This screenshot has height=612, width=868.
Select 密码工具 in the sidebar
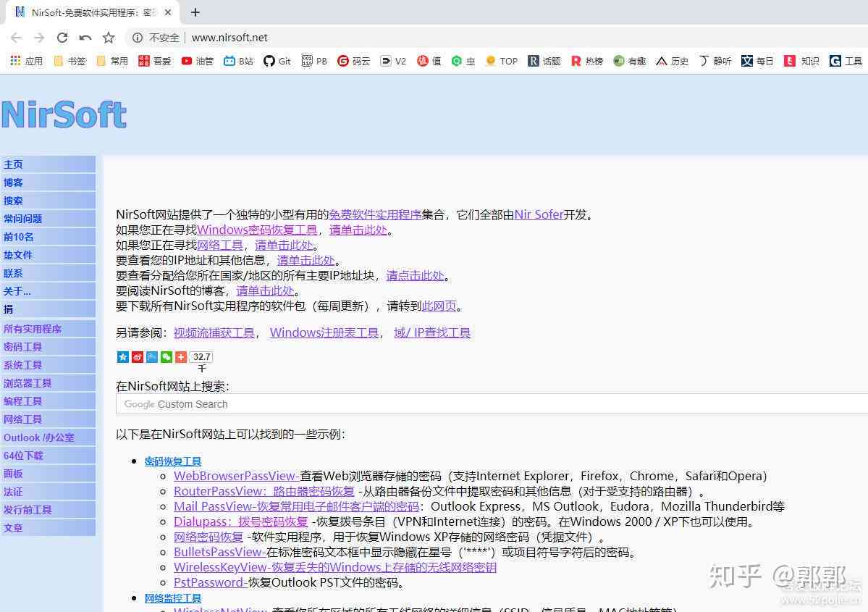(x=48, y=347)
